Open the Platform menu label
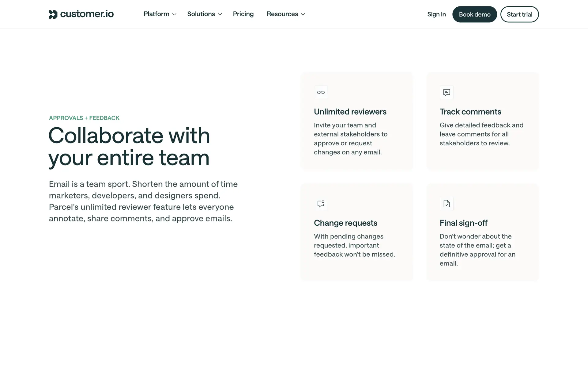This screenshot has width=588, height=368. tap(156, 14)
